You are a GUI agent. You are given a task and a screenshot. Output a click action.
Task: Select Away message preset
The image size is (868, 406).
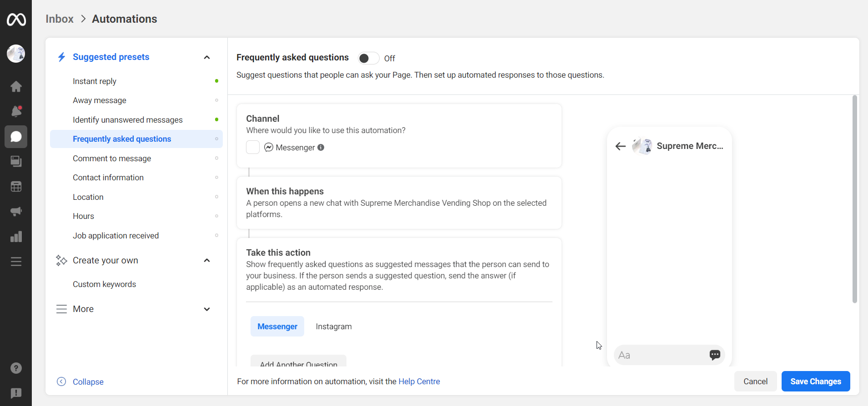click(136, 100)
